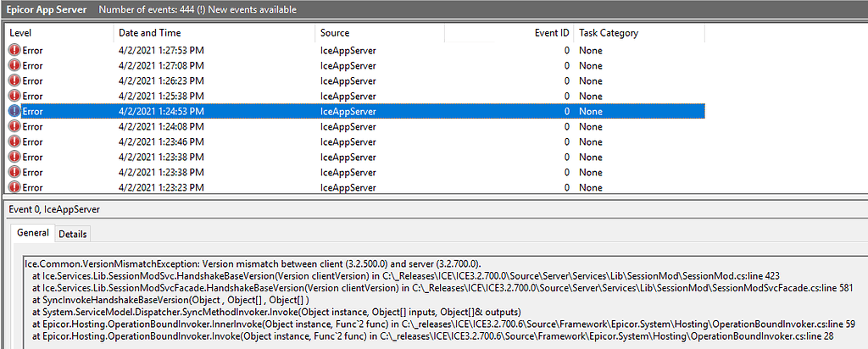Click error icon of the 1:23:46 PM event
This screenshot has width=868, height=349.
tap(15, 141)
